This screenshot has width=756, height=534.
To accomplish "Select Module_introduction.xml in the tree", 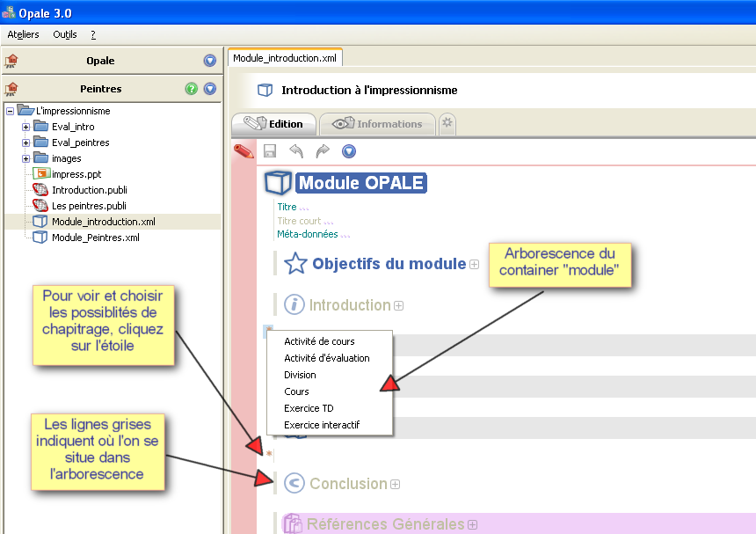I will (x=104, y=222).
